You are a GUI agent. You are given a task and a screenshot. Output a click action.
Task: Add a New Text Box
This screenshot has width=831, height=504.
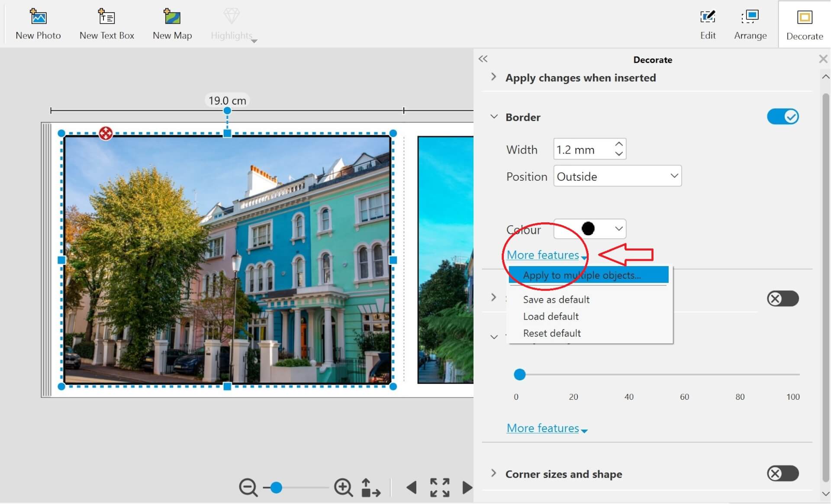coord(106,17)
